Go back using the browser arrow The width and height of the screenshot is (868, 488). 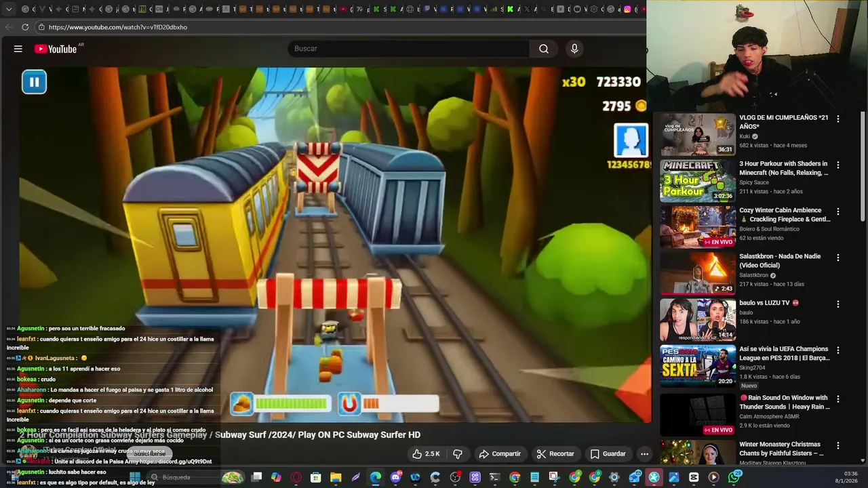tap(8, 27)
